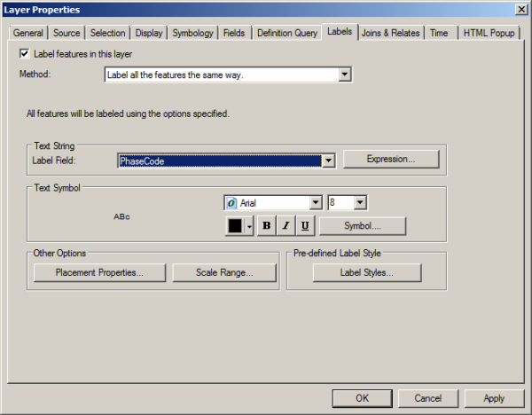Go to the HTML Popup tab

click(489, 33)
